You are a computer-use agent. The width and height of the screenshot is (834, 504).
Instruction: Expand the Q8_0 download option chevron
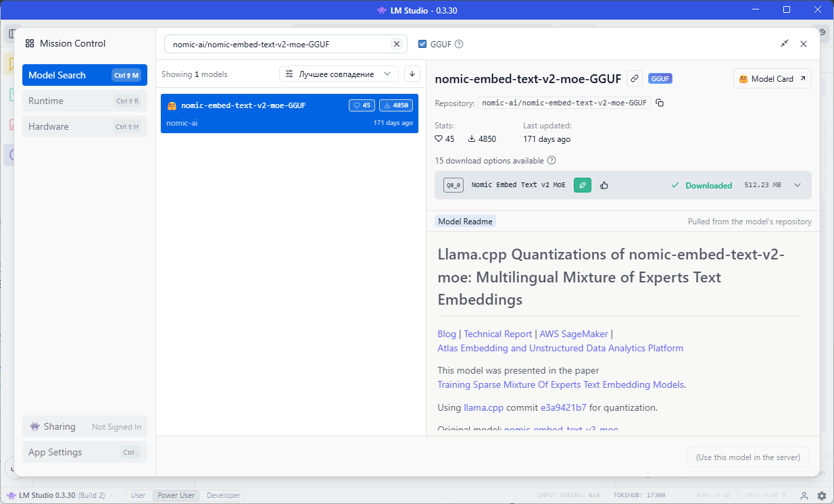(798, 185)
